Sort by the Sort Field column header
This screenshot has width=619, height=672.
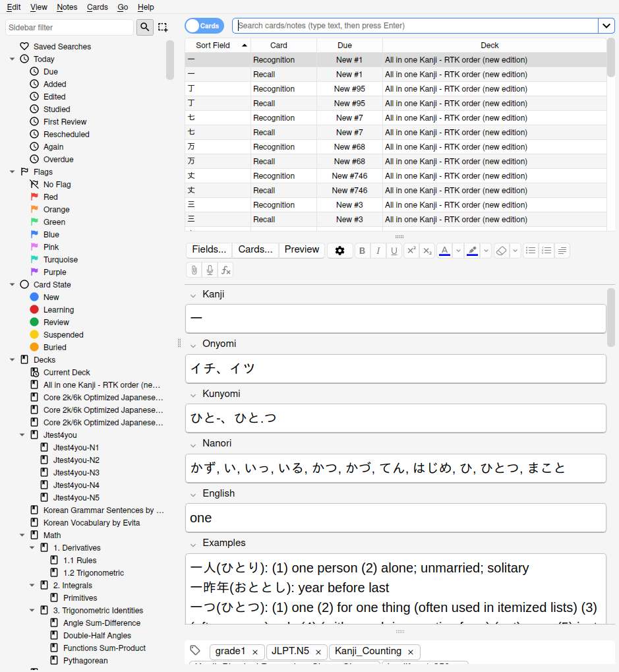pyautogui.click(x=218, y=45)
